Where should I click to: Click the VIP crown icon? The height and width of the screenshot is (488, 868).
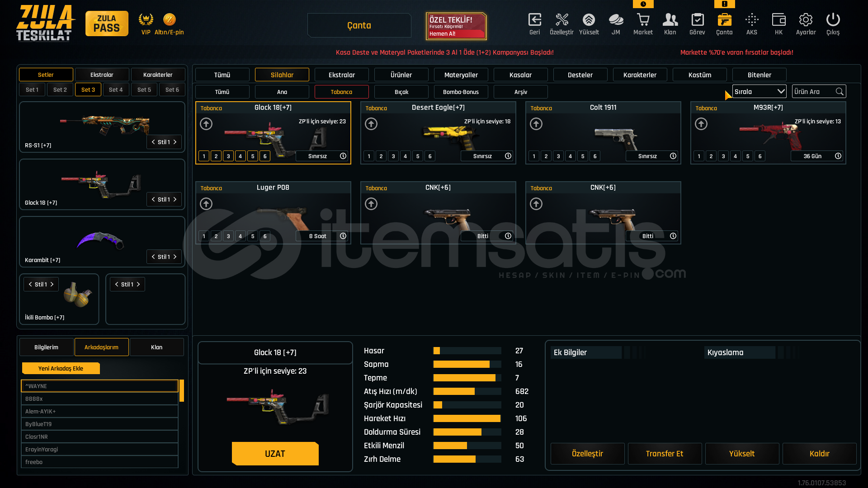tap(146, 20)
